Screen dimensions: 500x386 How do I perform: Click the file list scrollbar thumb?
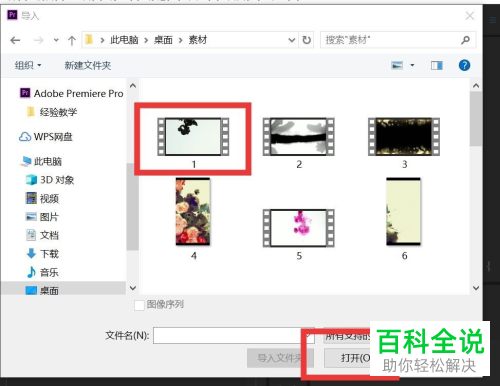tap(476, 119)
